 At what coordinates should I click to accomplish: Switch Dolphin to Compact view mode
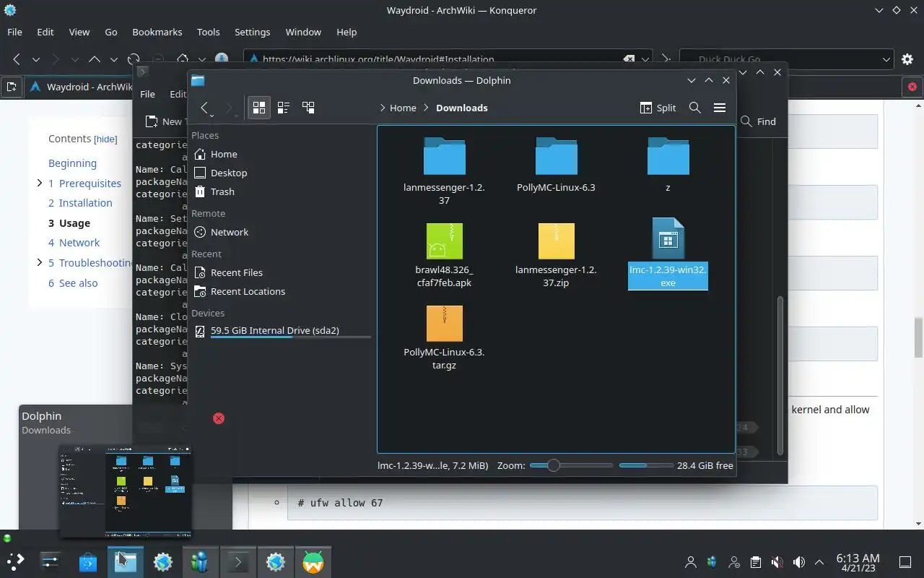(284, 108)
